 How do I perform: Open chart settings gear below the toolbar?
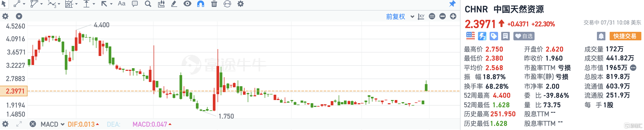pos(5,16)
